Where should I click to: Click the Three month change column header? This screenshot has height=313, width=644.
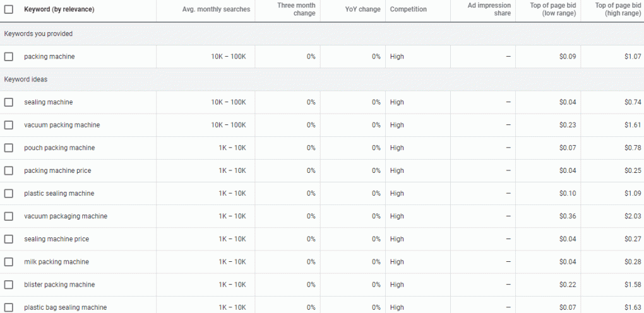(x=296, y=9)
